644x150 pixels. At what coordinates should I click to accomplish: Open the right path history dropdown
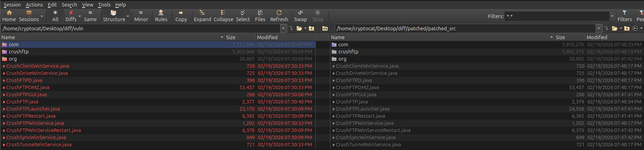[599, 29]
